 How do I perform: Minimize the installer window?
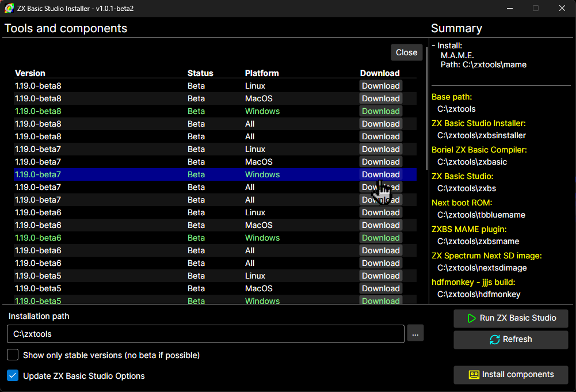[509, 8]
